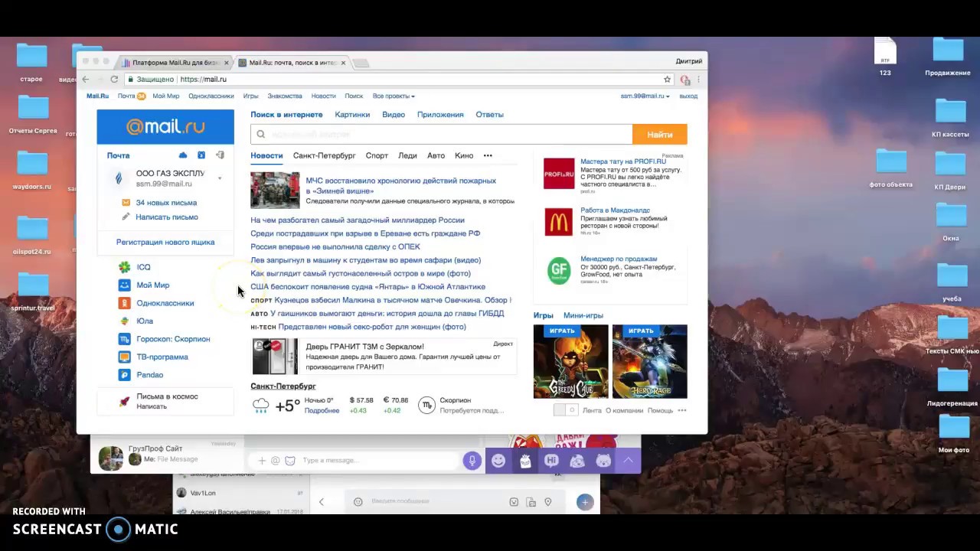Click the @ mention icon in chat input
Image resolution: width=980 pixels, height=551 pixels.
276,461
